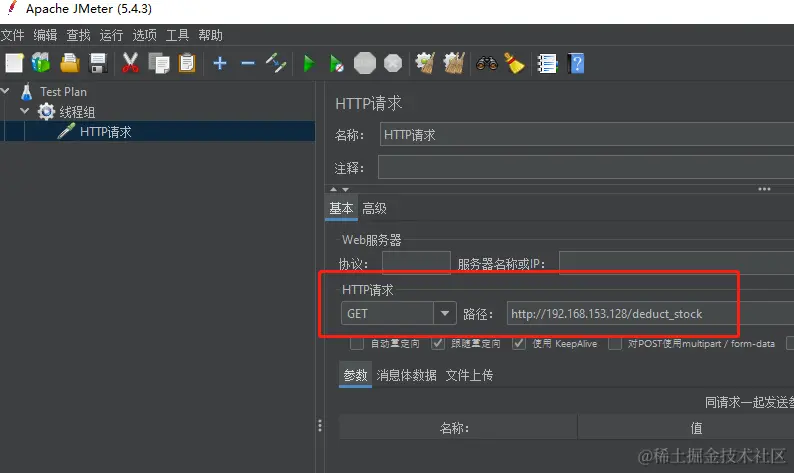Click the 注释 input field
The image size is (794, 473).
coord(586,168)
